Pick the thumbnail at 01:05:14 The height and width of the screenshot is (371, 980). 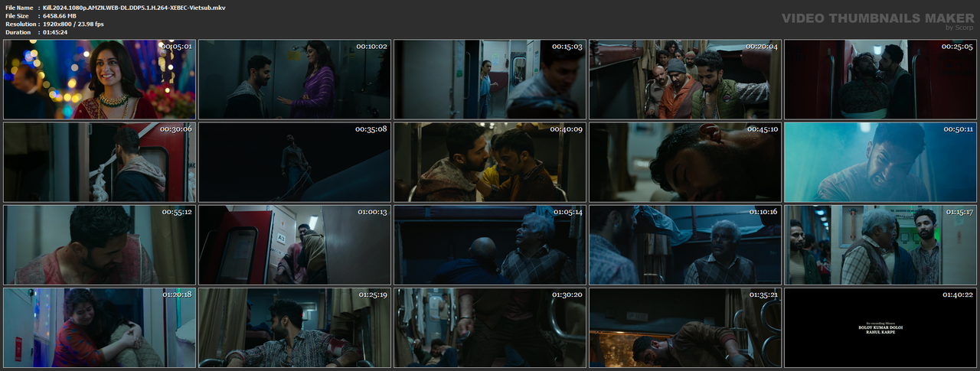[490, 245]
